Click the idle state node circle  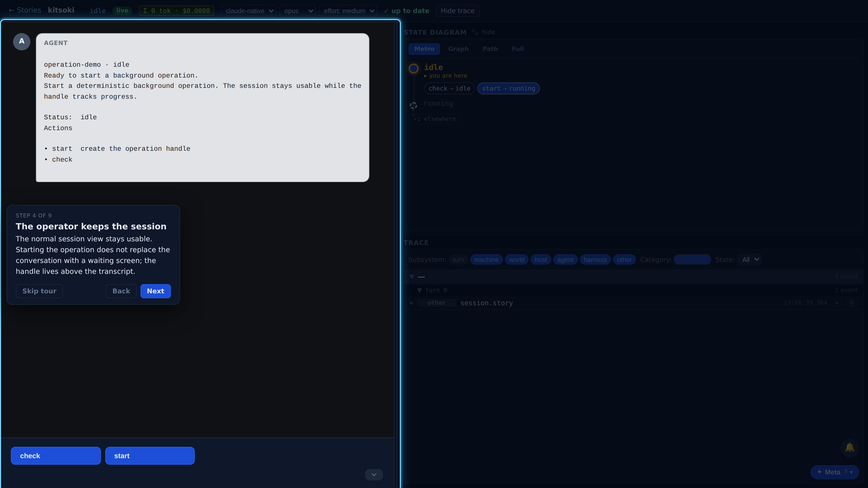click(x=413, y=69)
